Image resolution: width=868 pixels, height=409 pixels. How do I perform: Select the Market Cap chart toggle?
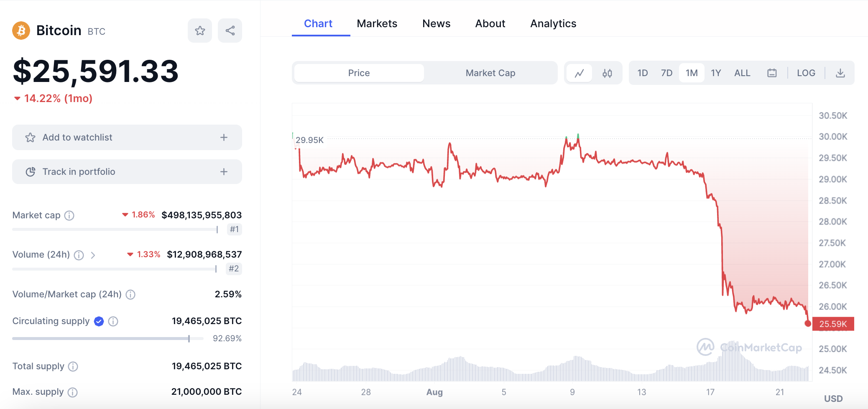tap(490, 73)
